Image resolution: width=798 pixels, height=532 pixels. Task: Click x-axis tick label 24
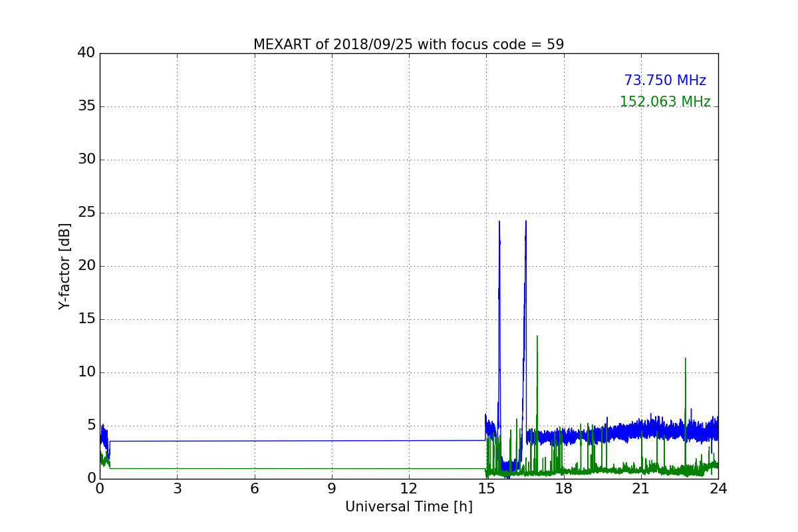coord(718,488)
